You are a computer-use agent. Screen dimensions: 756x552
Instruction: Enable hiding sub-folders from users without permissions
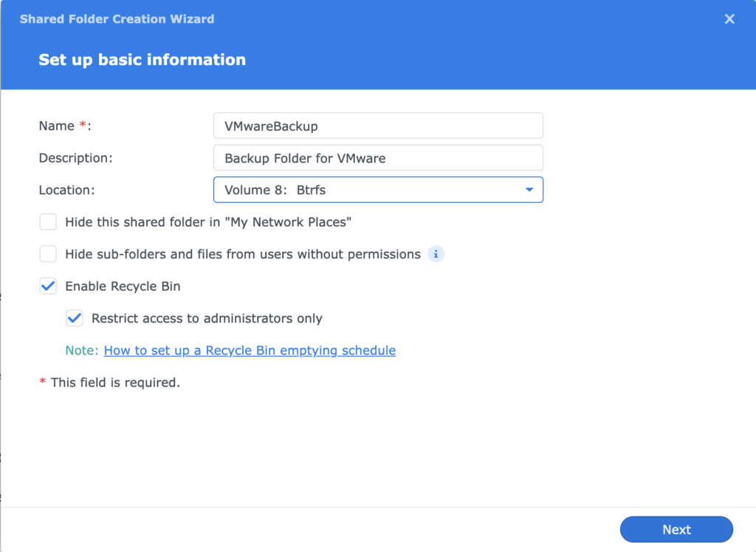coord(48,254)
